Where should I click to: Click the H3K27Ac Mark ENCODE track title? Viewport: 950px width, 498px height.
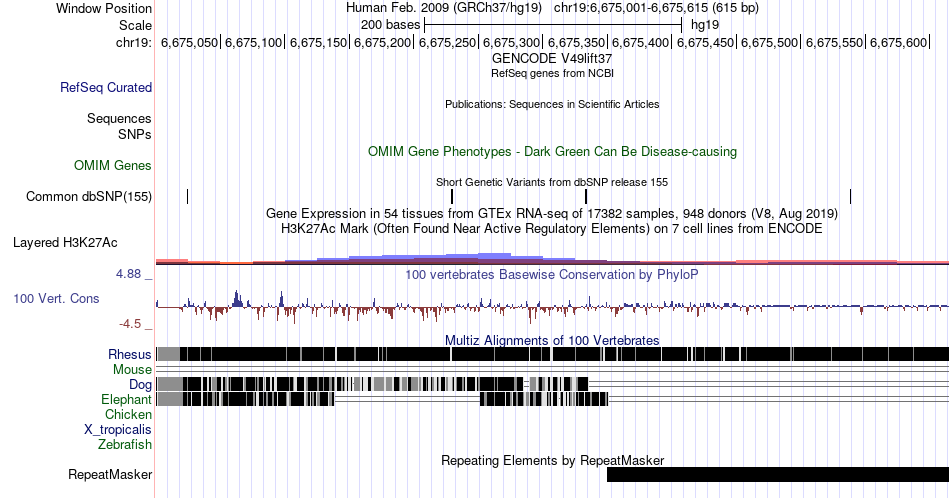click(552, 228)
